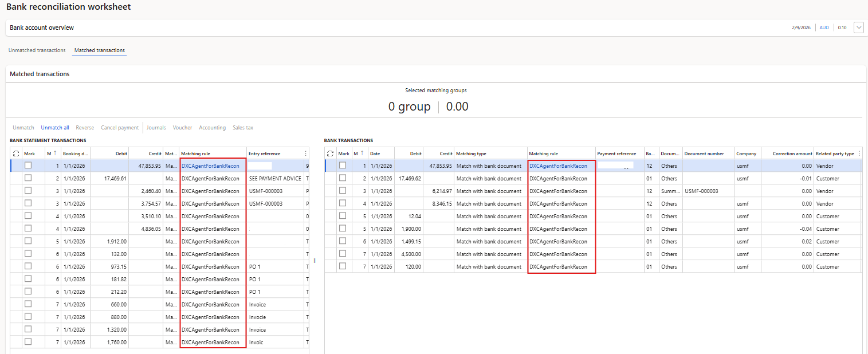Screen dimensions: 868x354
Task: Tick the checkbox for the 8,346.15 bank transaction
Action: tap(343, 203)
